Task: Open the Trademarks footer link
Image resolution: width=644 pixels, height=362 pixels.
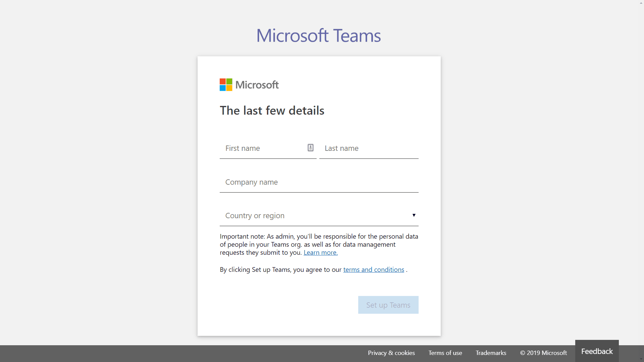Action: [491, 353]
